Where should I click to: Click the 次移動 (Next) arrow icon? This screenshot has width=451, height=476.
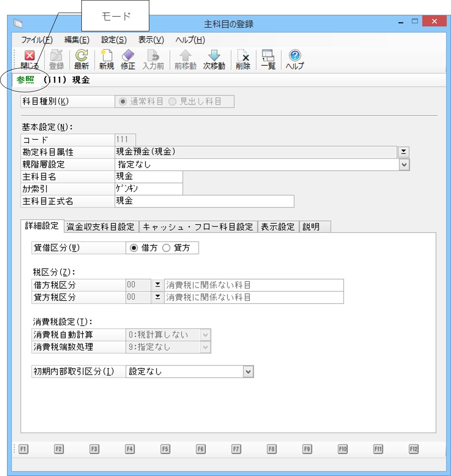click(214, 56)
